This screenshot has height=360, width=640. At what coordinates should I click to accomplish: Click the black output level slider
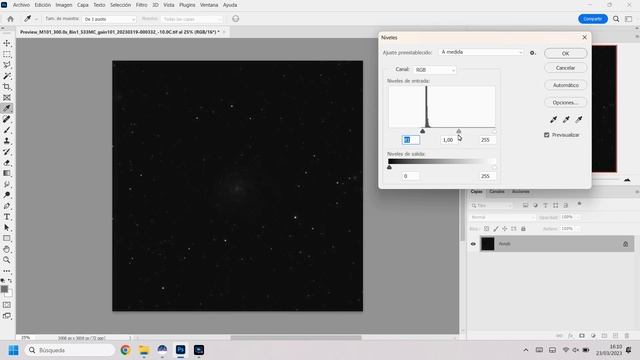click(389, 167)
